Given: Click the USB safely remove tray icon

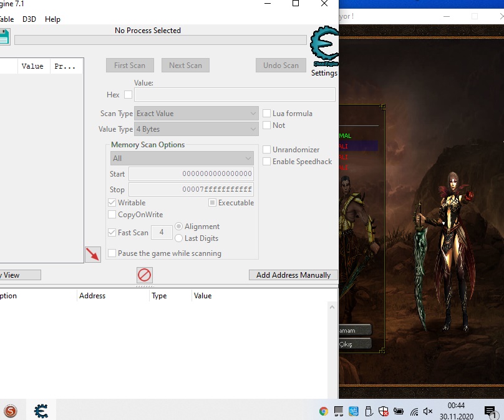Looking at the screenshot, I should (369, 411).
